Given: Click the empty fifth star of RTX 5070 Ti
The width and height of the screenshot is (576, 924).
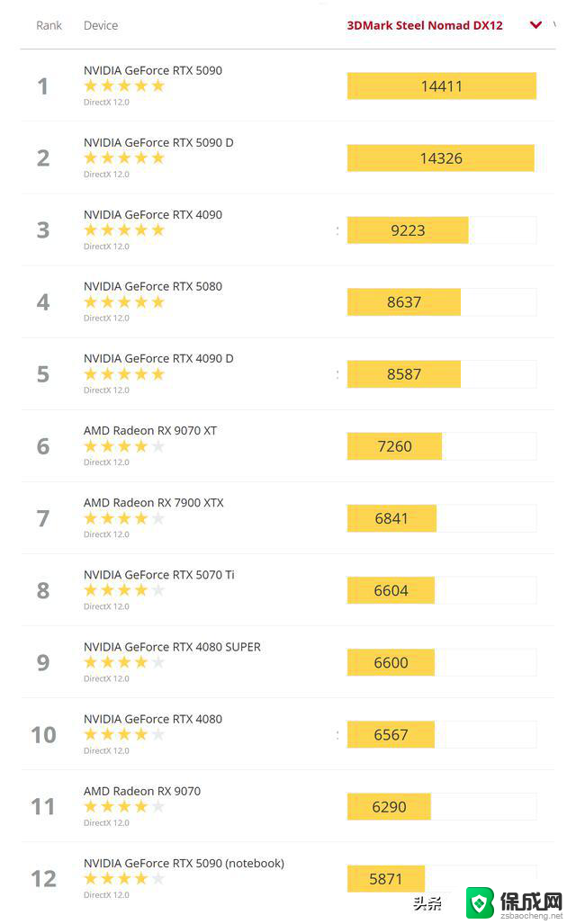Looking at the screenshot, I should pos(157,590).
